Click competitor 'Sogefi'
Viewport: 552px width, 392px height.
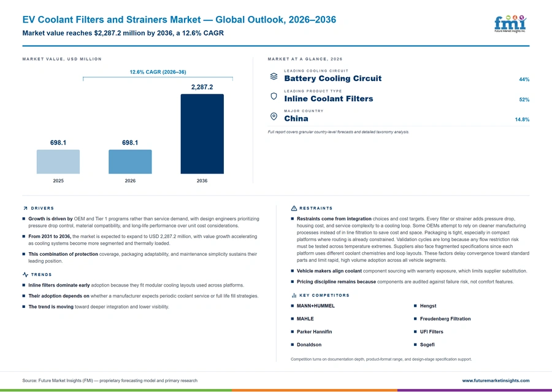click(x=427, y=345)
